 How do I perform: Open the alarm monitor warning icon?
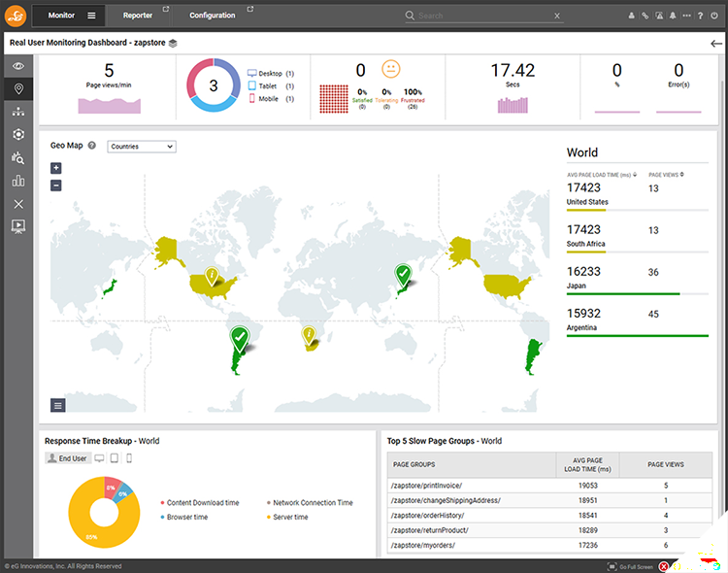659,16
